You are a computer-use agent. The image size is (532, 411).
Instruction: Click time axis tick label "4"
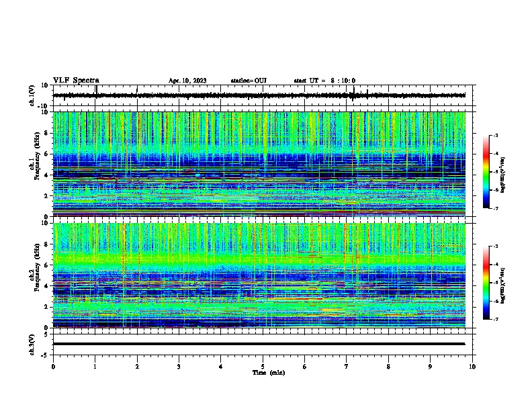click(x=221, y=367)
